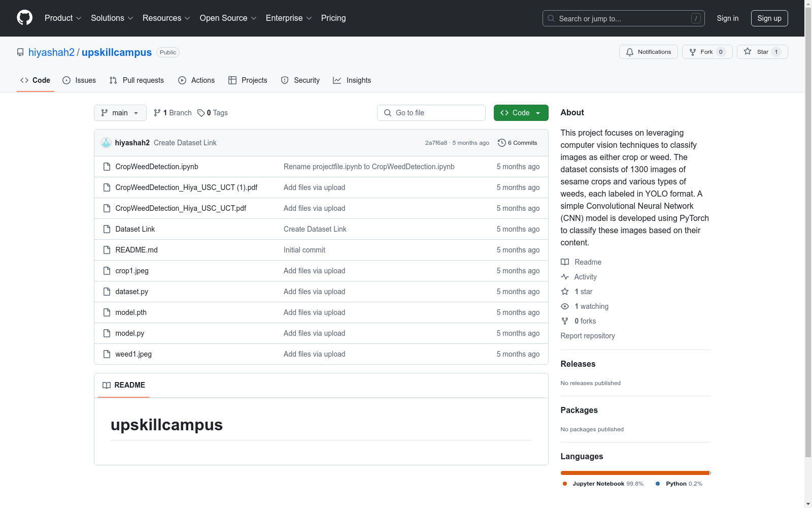Switch to the Security tab
812x508 pixels.
300,80
